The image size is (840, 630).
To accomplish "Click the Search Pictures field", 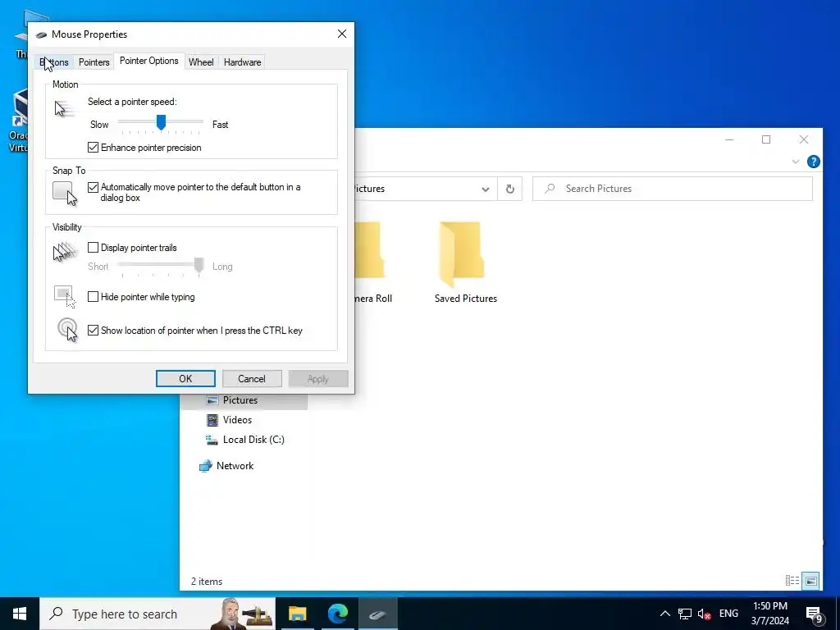I will coord(673,189).
